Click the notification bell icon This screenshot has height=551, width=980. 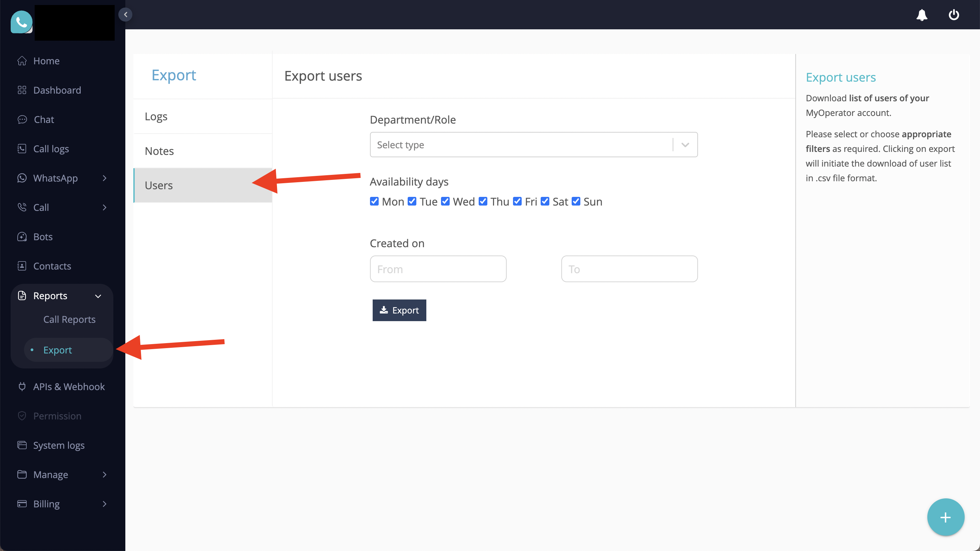point(921,15)
